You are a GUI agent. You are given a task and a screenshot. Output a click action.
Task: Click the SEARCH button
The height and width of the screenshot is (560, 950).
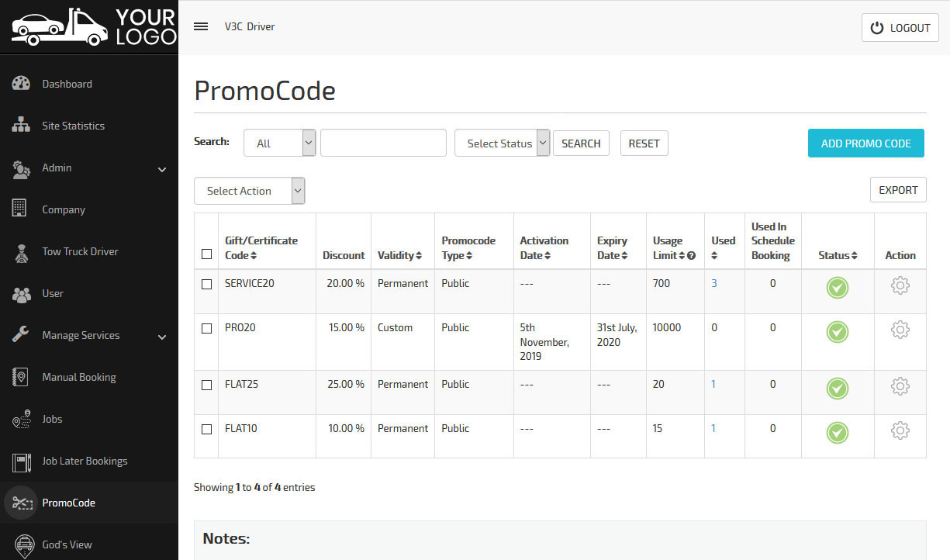point(581,143)
